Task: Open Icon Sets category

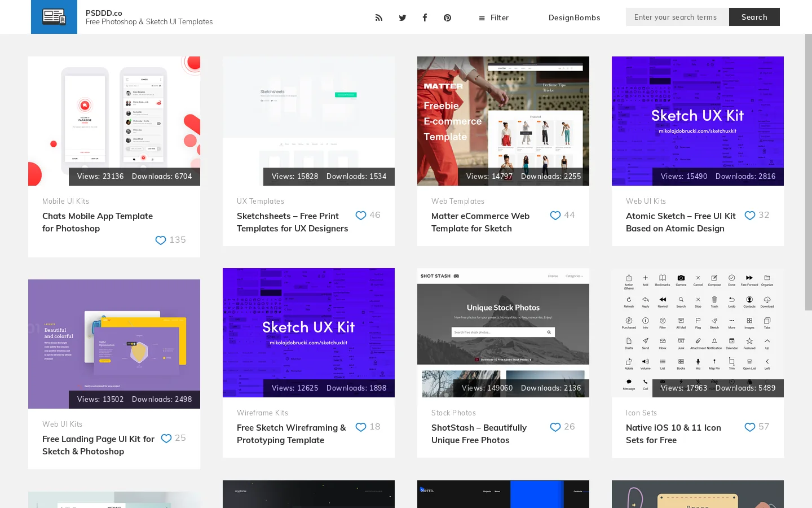Action: coord(641,413)
